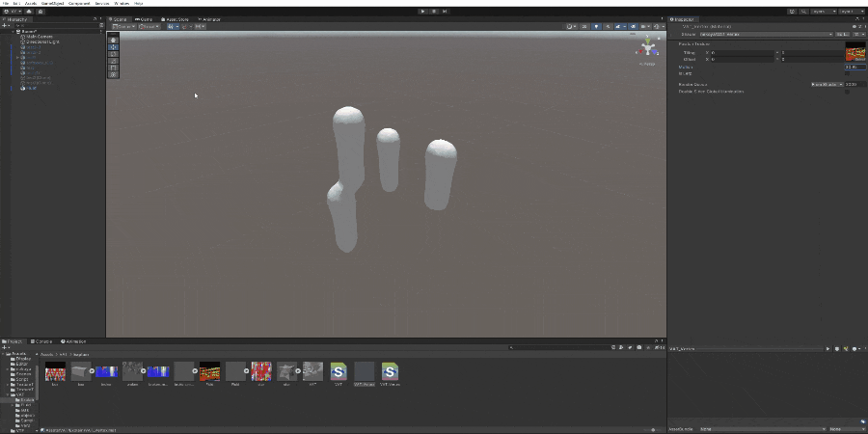This screenshot has height=434, width=868.
Task: Open the snap increment settings button
Action: 200,26
